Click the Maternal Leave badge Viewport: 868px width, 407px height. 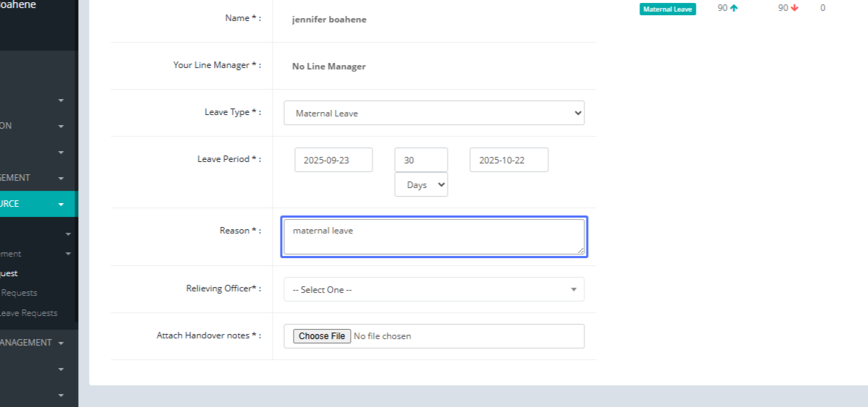[x=667, y=9]
